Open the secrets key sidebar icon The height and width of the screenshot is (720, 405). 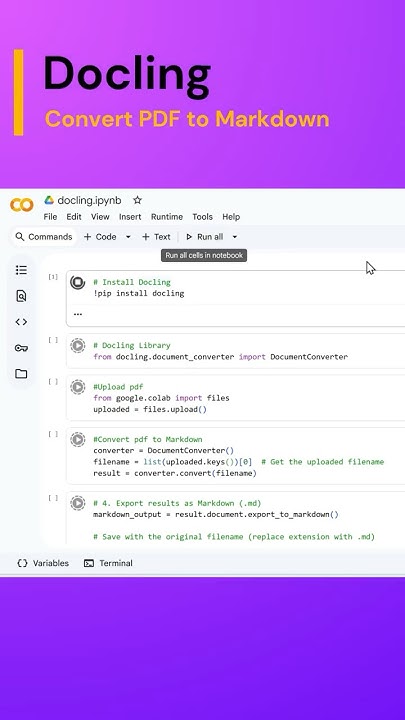[x=21, y=348]
